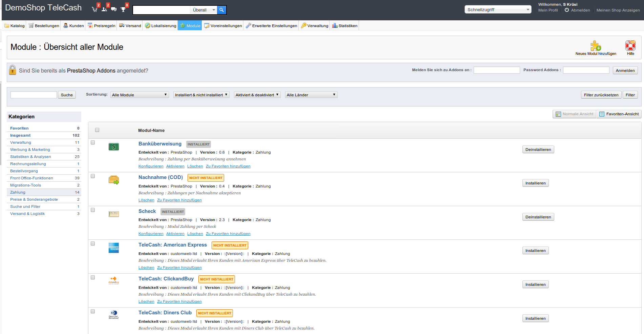Screen dimensions: 644x334
Task: Click the TeleCash American Express module icon
Action: (x=114, y=248)
